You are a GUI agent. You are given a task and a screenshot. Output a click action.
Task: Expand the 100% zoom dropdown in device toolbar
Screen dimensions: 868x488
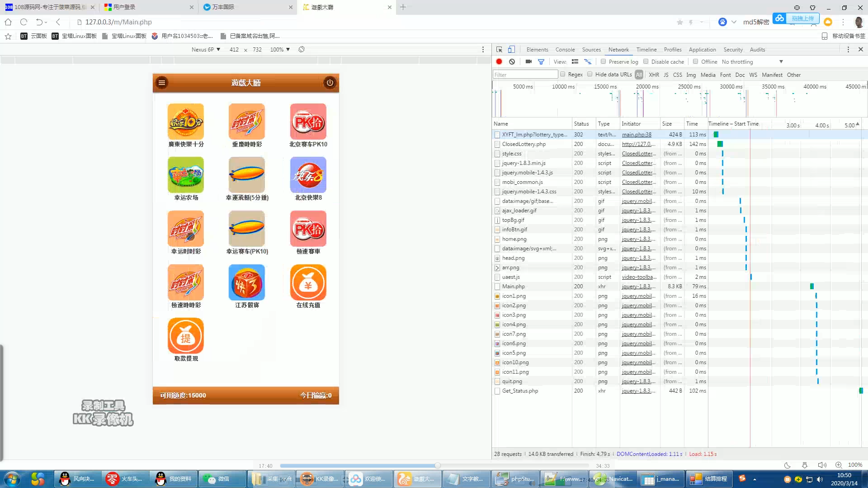click(x=280, y=50)
